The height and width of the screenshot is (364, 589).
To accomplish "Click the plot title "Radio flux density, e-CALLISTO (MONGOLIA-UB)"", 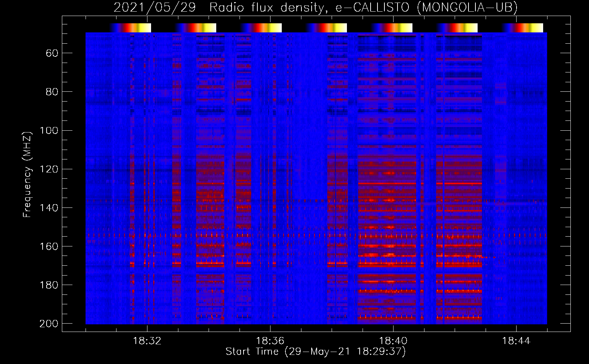I will [x=363, y=7].
